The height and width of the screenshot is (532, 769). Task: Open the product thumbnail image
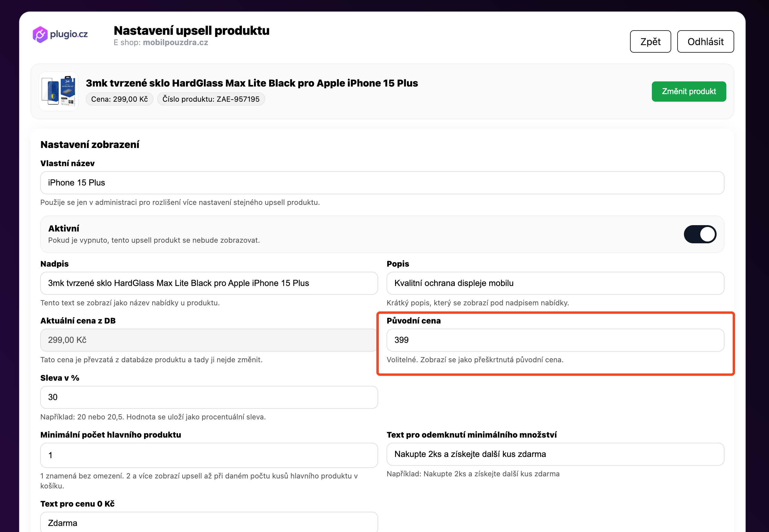[x=59, y=91]
